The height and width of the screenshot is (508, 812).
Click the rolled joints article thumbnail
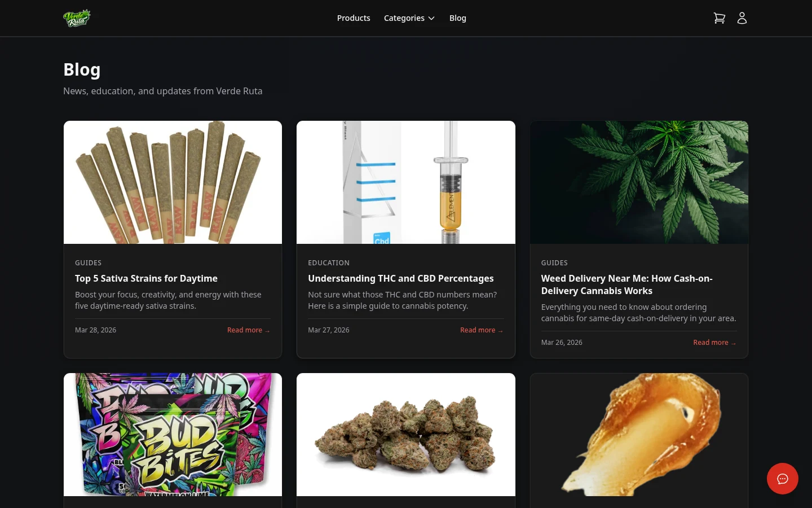pos(173,182)
